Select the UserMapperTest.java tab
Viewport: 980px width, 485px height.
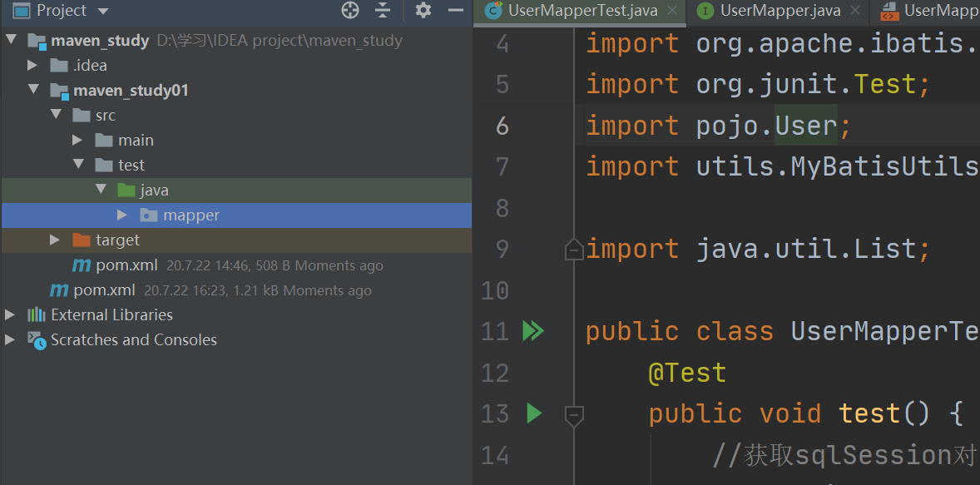pos(582,11)
